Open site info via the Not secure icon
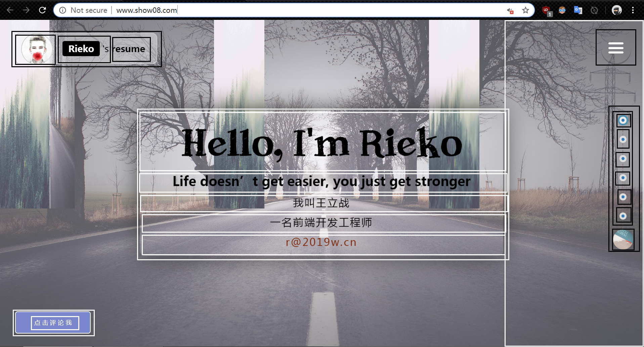Viewport: 644px width, 347px height. (x=62, y=10)
